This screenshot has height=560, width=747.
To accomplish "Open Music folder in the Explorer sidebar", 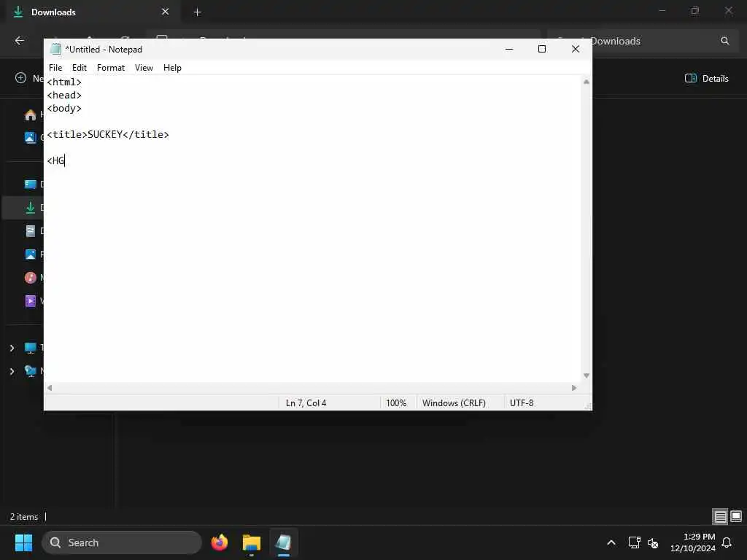I will (x=31, y=278).
